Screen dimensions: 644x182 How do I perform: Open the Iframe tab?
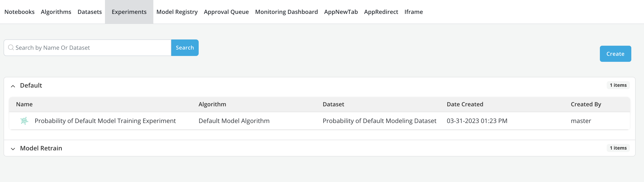click(x=413, y=12)
